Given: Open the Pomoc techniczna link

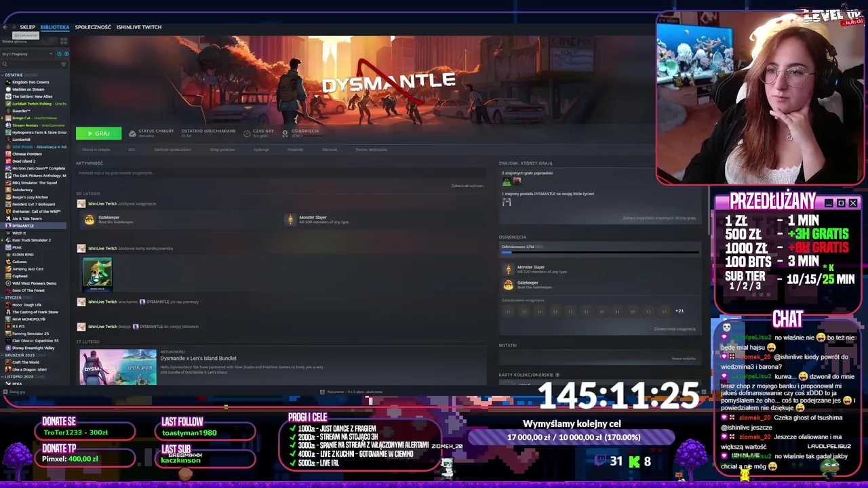Looking at the screenshot, I should (372, 150).
